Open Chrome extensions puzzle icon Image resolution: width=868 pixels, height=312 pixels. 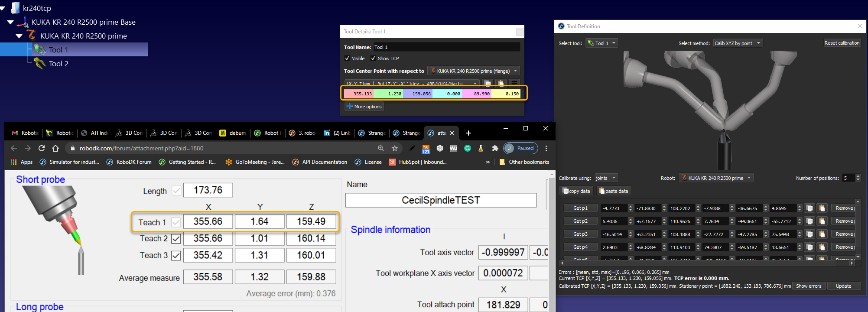pos(495,148)
